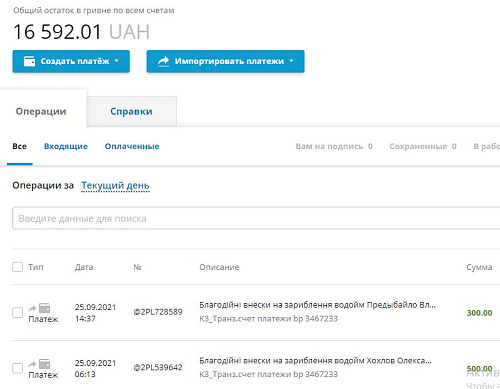Click the outgoing arrow icon in the 14:37 row
Screen dimensions: 500x389
click(x=32, y=308)
